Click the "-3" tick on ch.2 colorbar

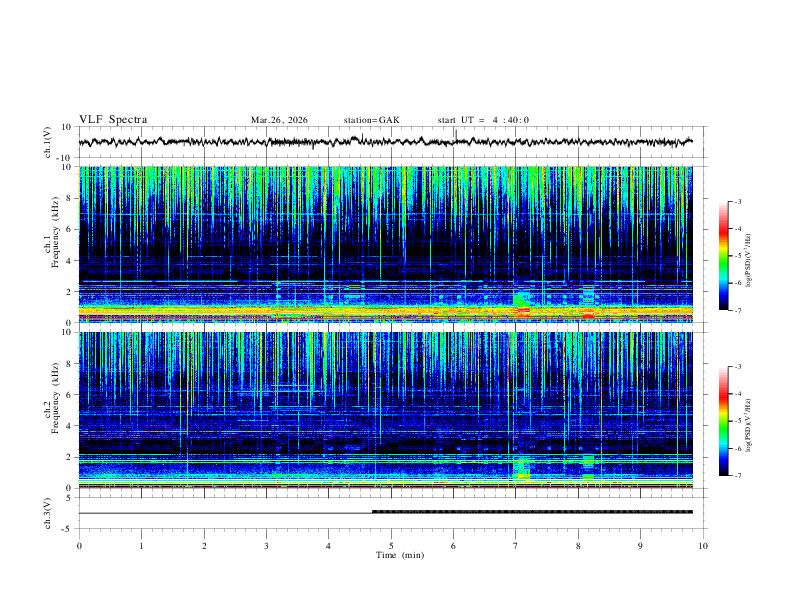coord(737,367)
